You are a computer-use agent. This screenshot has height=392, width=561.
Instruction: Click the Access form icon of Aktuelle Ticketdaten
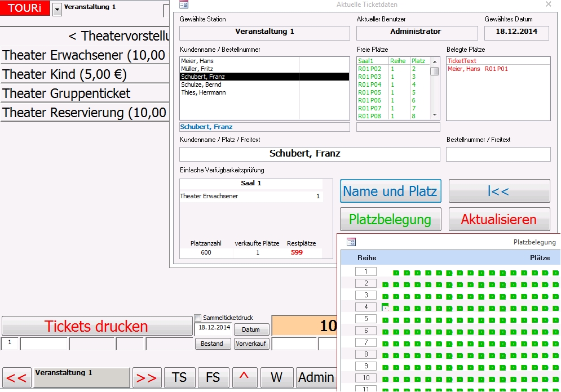183,5
